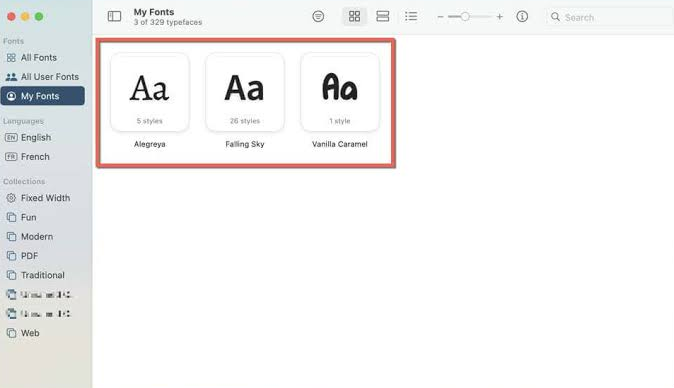Switch to samples row view
The width and height of the screenshot is (674, 388).
click(x=383, y=16)
